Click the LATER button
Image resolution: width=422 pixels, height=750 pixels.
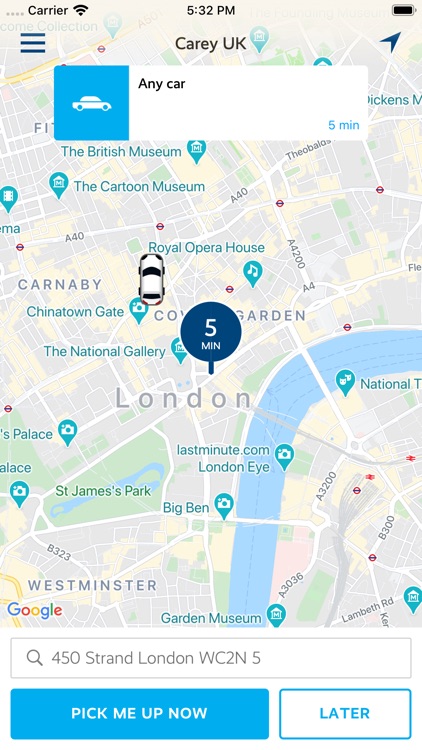pyautogui.click(x=345, y=714)
